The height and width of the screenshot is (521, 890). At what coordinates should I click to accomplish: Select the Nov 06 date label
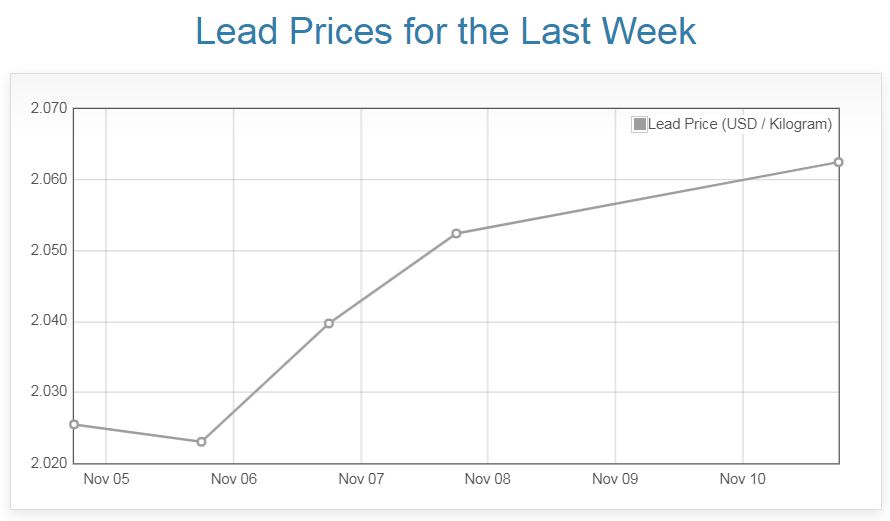click(x=233, y=479)
